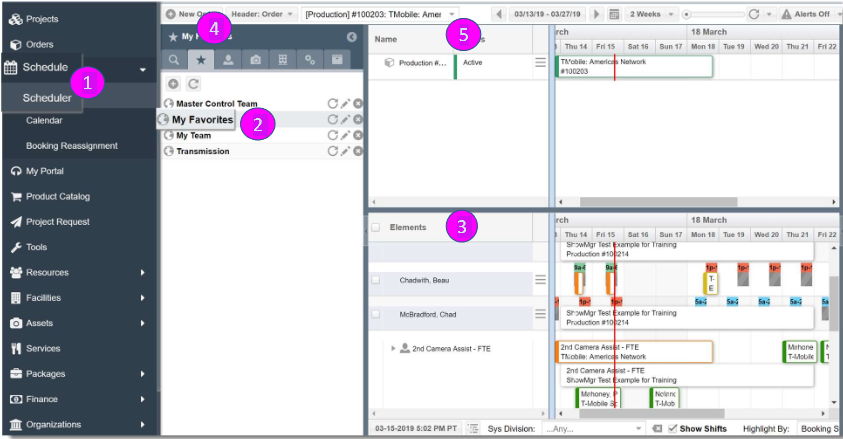This screenshot has width=843, height=439.
Task: Delete the Transmission favorite
Action: (358, 152)
